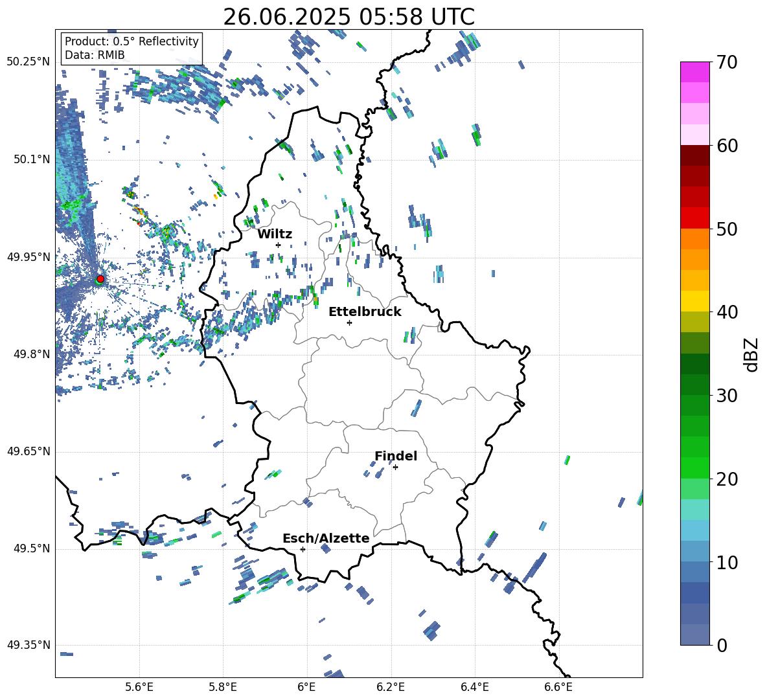Click the orange colorbar segment below 50

click(x=695, y=239)
